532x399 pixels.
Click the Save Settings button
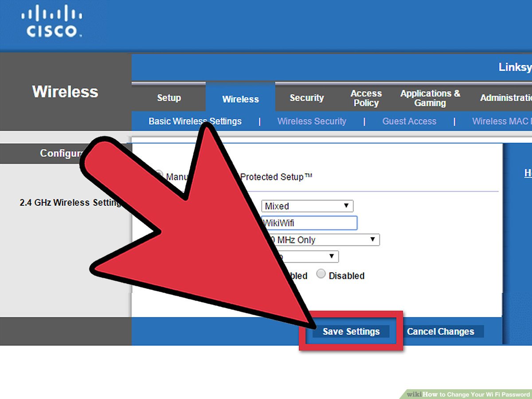[x=351, y=332]
